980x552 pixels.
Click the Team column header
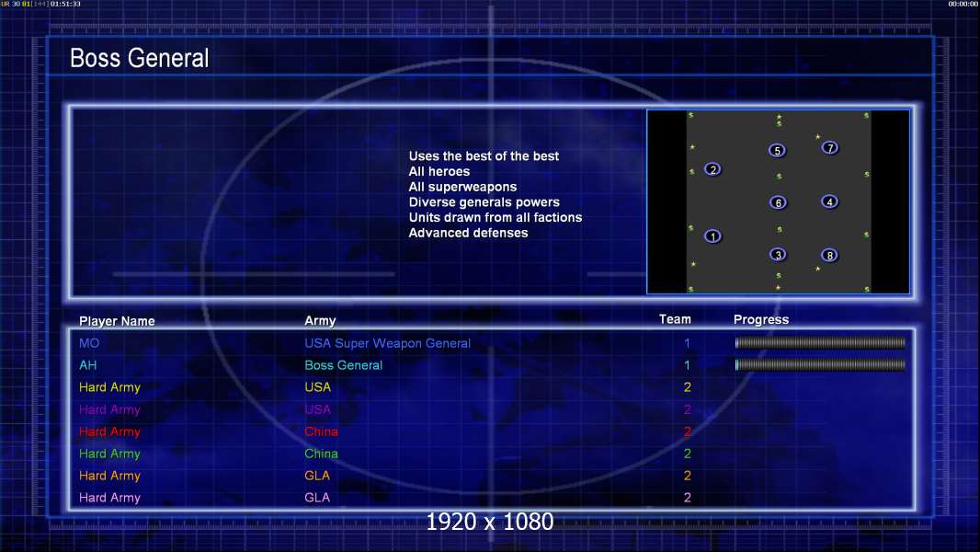click(x=675, y=319)
